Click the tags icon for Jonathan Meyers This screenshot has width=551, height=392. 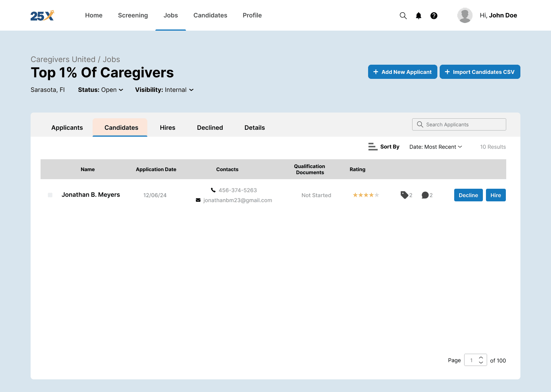[404, 195]
